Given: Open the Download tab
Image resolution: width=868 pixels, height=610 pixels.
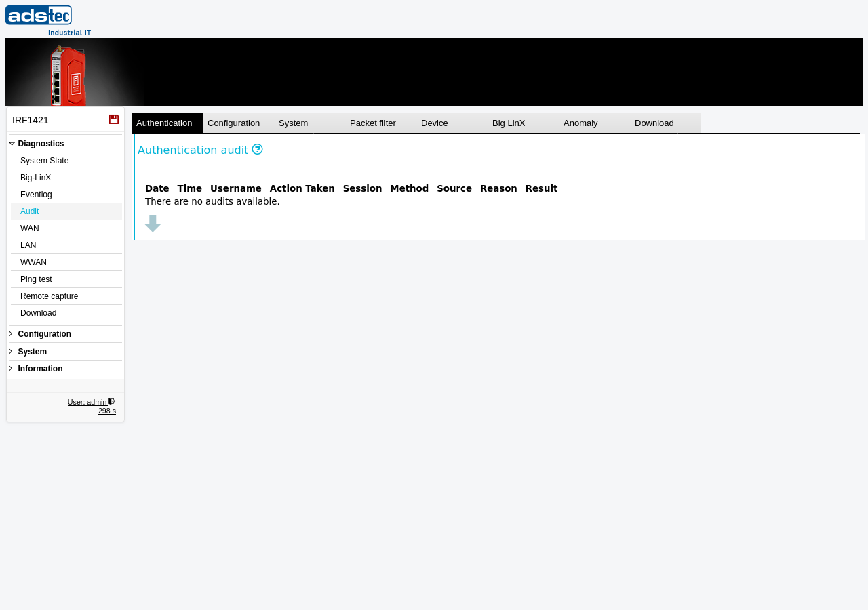Looking at the screenshot, I should [665, 123].
